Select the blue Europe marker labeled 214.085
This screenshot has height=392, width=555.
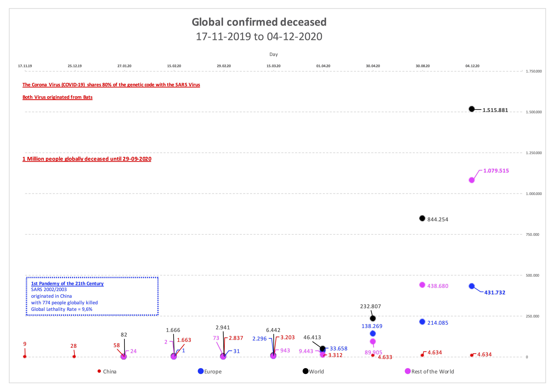(x=422, y=322)
